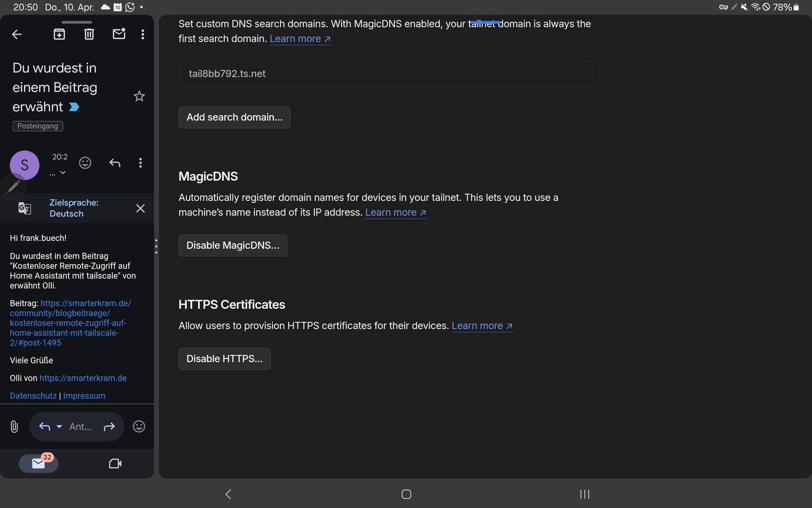Star the 'Du wurdest in einem Beitrag' email
This screenshot has width=812, height=508.
click(x=139, y=96)
